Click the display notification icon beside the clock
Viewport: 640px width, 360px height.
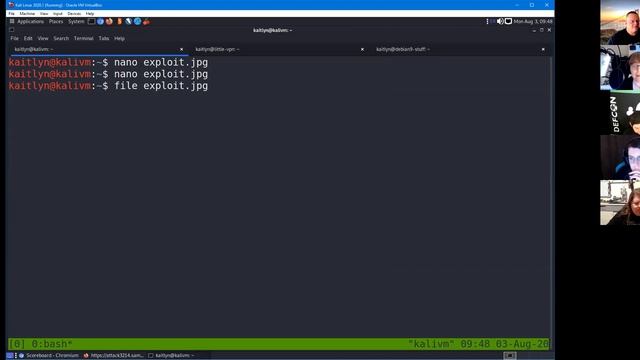[x=508, y=21]
